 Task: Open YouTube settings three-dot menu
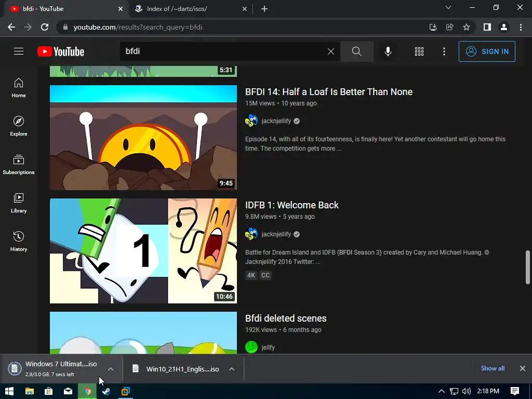[x=444, y=51]
